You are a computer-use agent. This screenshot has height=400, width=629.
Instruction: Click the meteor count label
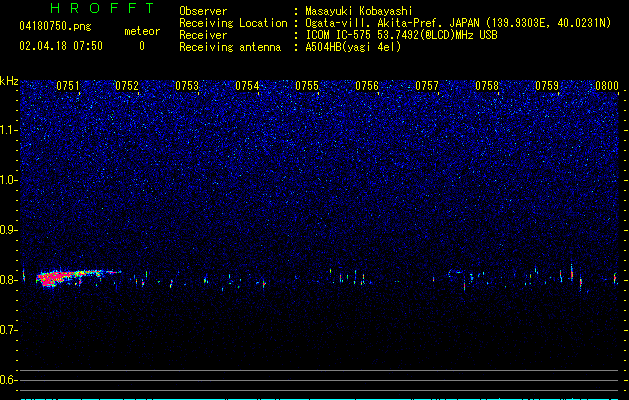pyautogui.click(x=142, y=31)
